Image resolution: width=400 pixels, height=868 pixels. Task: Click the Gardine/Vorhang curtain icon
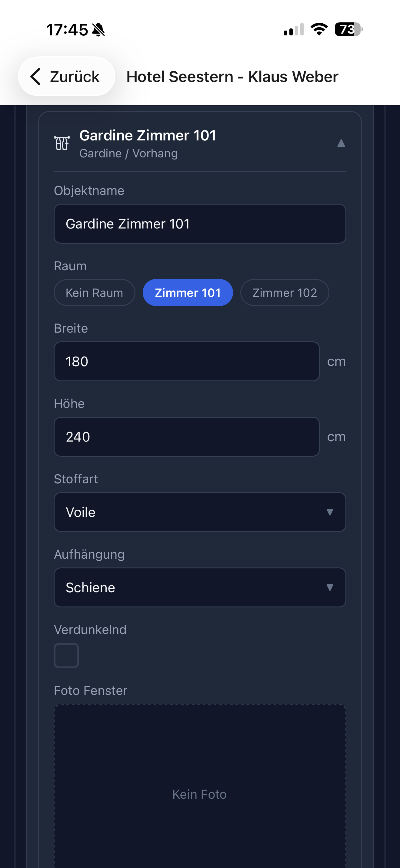pos(62,143)
